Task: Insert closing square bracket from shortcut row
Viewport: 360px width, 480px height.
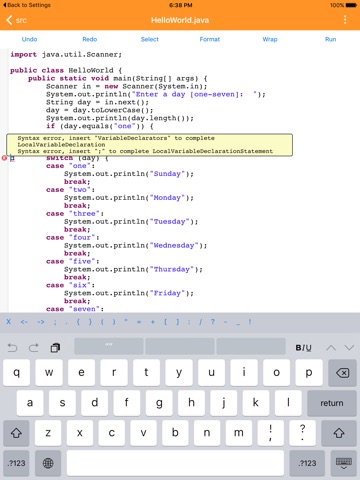Action: point(178,322)
